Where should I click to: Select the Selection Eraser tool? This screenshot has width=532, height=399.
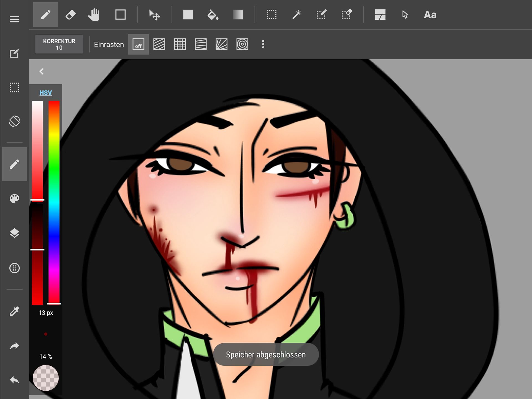[347, 15]
